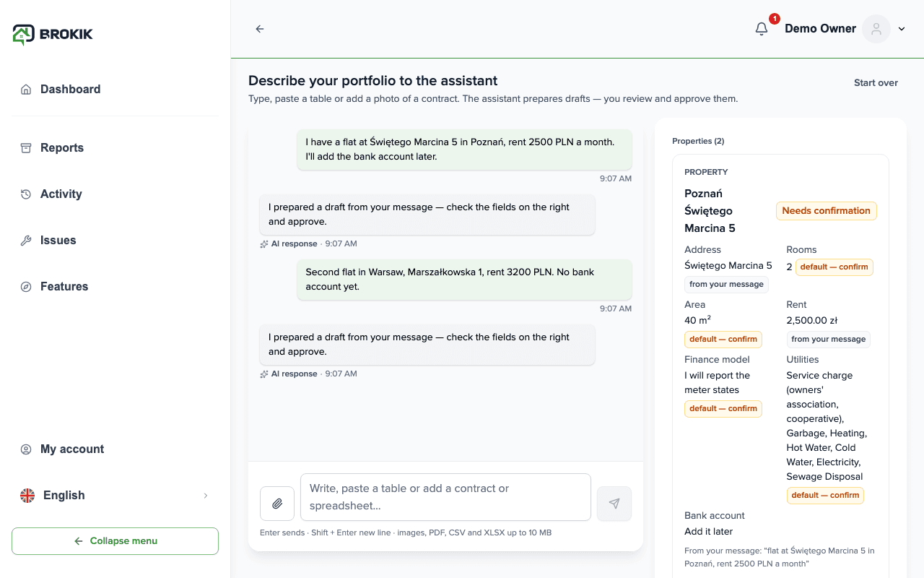Expand the English language selector chevron

[x=206, y=496]
